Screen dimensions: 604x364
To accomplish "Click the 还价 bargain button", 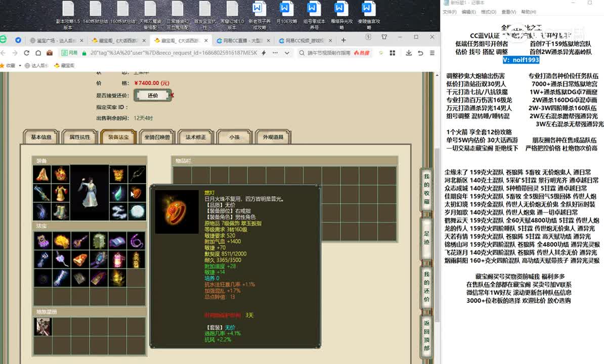I will pyautogui.click(x=153, y=95).
